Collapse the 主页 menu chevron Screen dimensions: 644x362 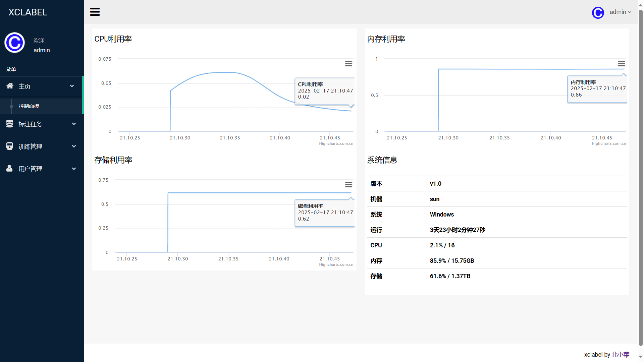pyautogui.click(x=72, y=86)
